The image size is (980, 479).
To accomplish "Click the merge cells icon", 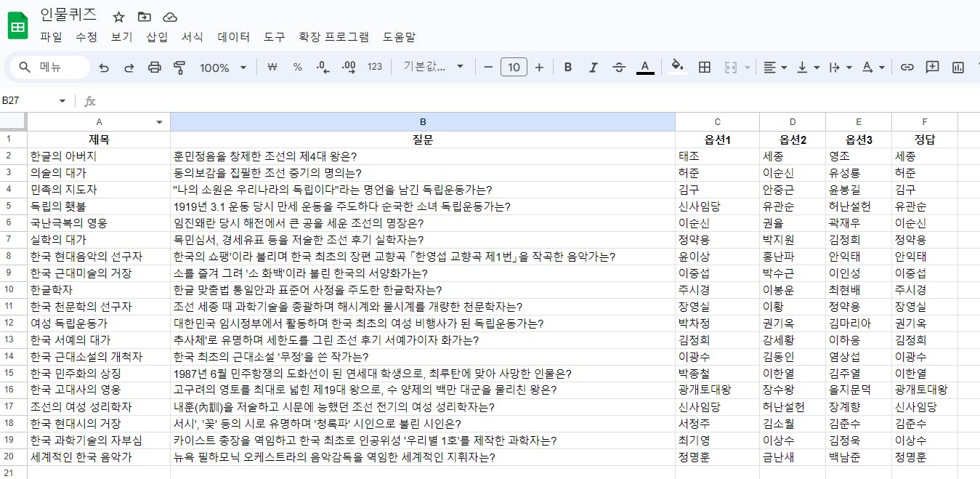I will coord(731,67).
